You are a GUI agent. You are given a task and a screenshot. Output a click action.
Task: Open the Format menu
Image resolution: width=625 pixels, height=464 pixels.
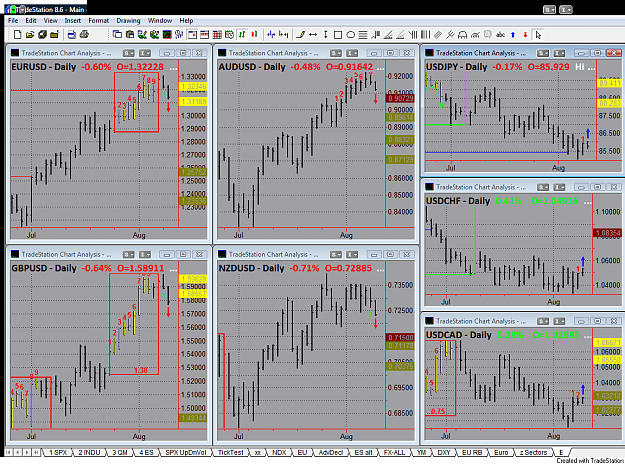98,21
